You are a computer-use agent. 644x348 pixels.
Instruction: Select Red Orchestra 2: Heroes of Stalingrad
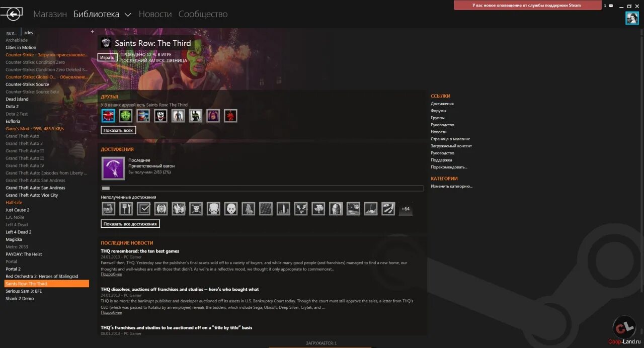point(42,276)
